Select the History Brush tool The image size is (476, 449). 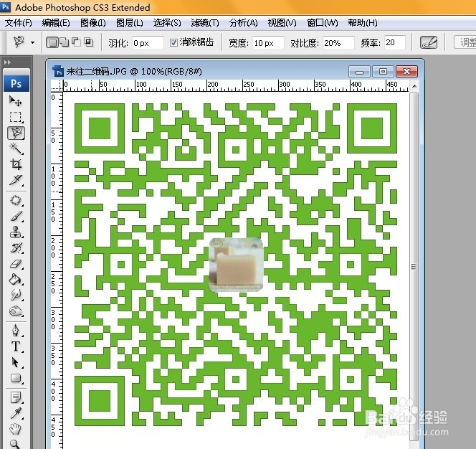click(x=16, y=248)
